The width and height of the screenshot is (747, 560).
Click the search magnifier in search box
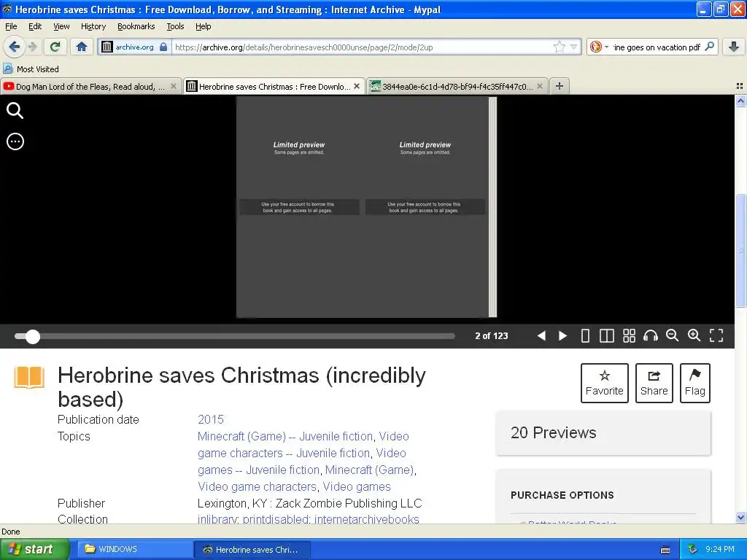click(709, 47)
